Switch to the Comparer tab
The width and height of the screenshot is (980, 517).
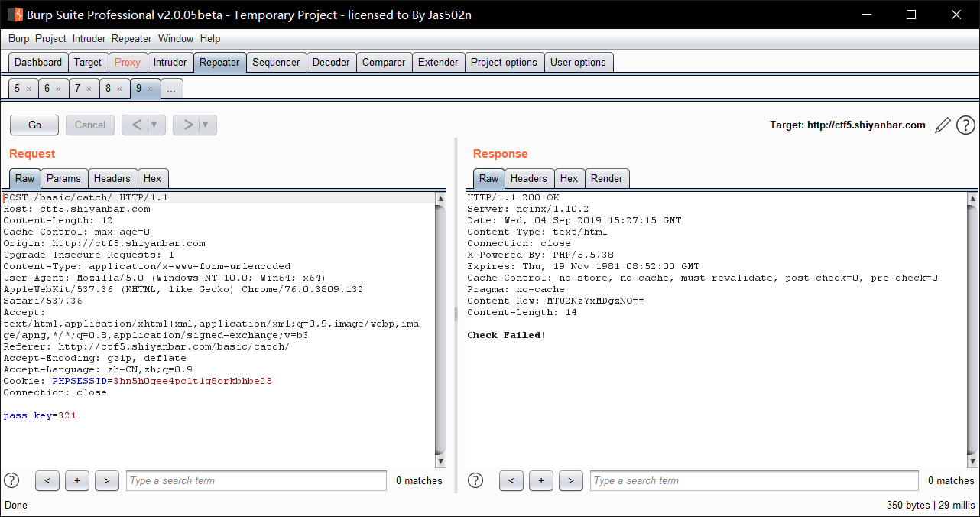[384, 63]
